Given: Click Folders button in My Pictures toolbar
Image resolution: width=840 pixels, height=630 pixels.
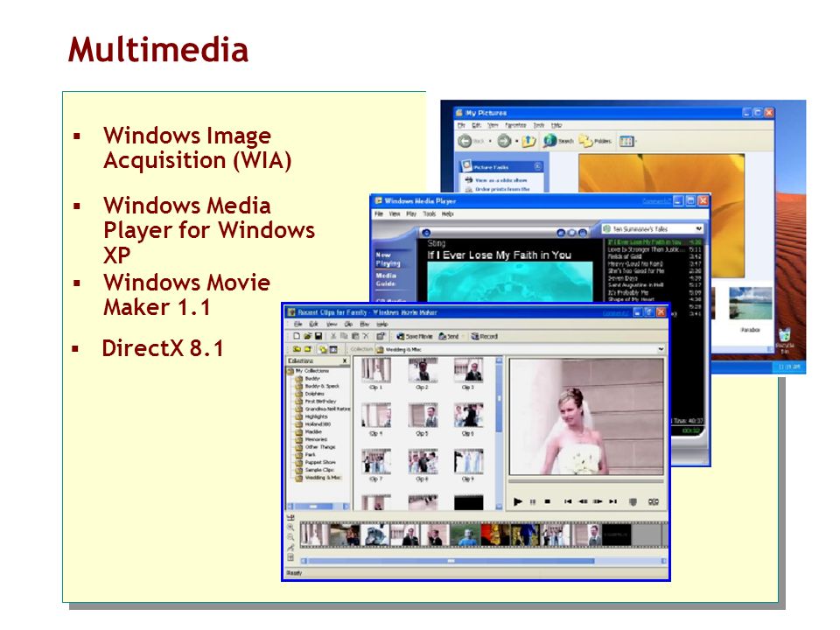Looking at the screenshot, I should (595, 141).
